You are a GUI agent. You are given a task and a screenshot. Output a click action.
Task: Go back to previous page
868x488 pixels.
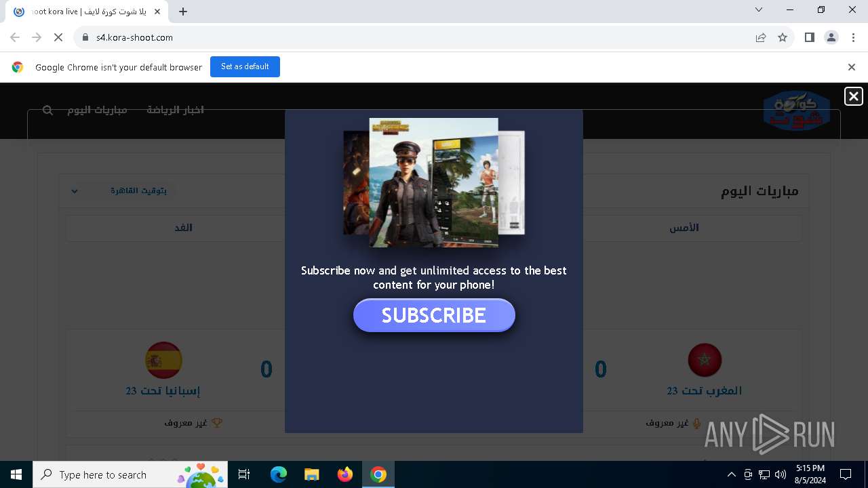(15, 37)
